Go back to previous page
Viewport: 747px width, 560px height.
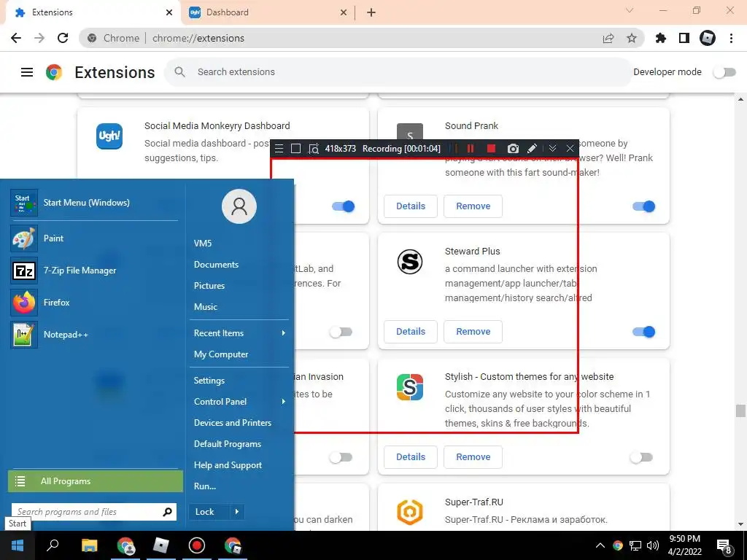16,38
